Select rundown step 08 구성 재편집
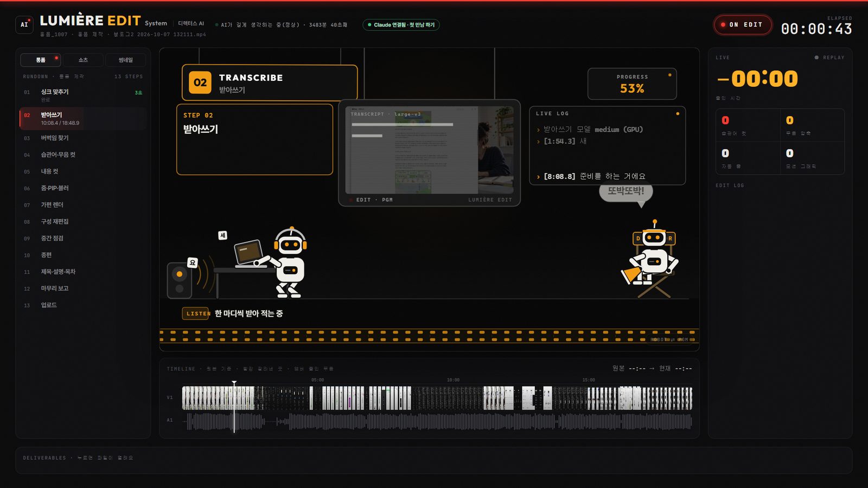 (82, 222)
